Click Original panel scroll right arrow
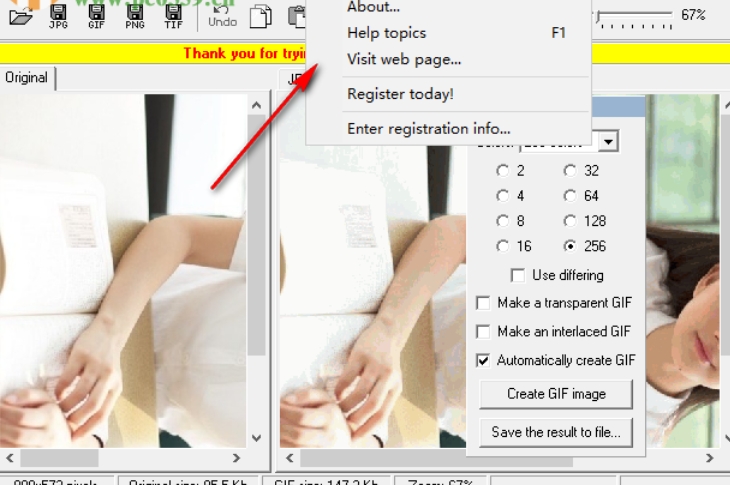Screen dimensions: 730x485 click(x=236, y=458)
